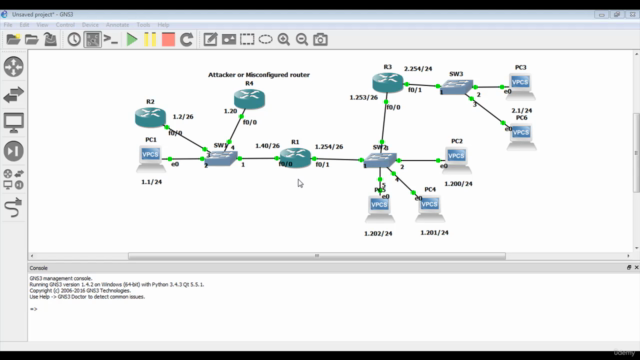
Task: Browse security devices sidebar icon
Action: pos(13,151)
